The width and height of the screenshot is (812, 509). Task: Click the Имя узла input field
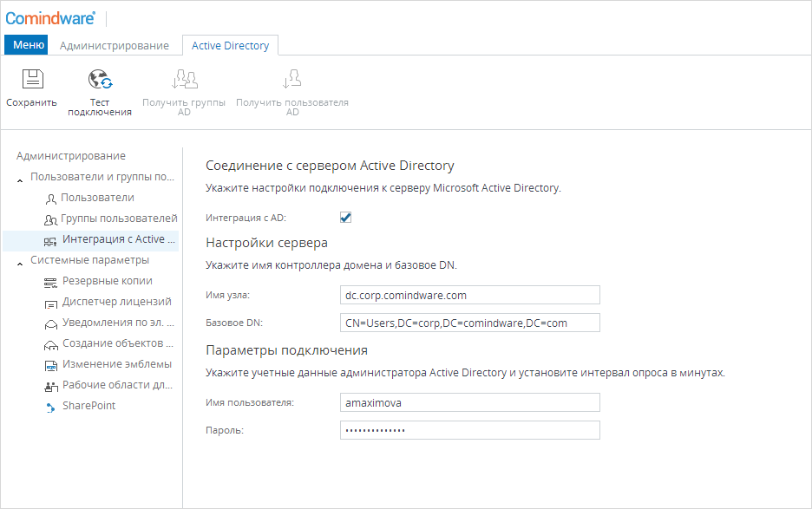[469, 295]
